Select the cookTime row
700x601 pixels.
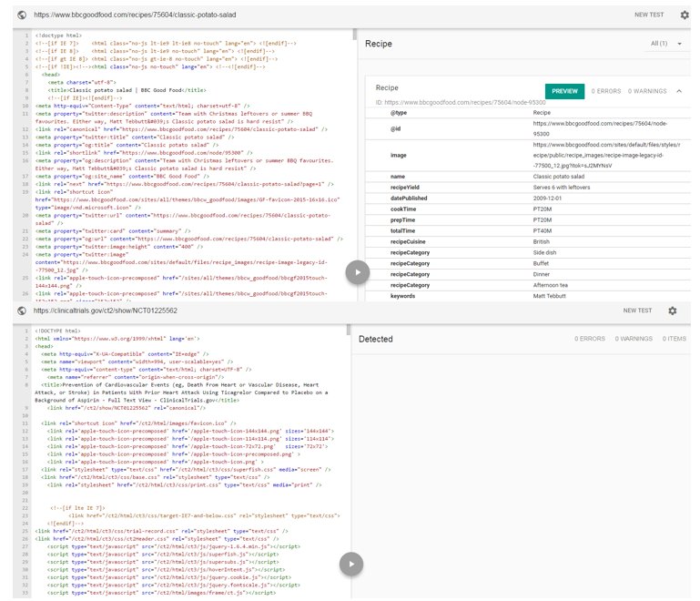click(x=528, y=209)
